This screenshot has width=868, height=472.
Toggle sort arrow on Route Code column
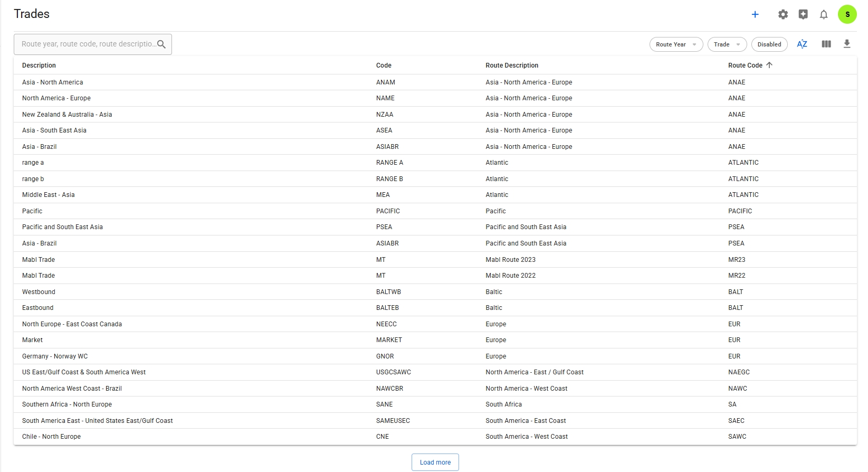tap(769, 65)
